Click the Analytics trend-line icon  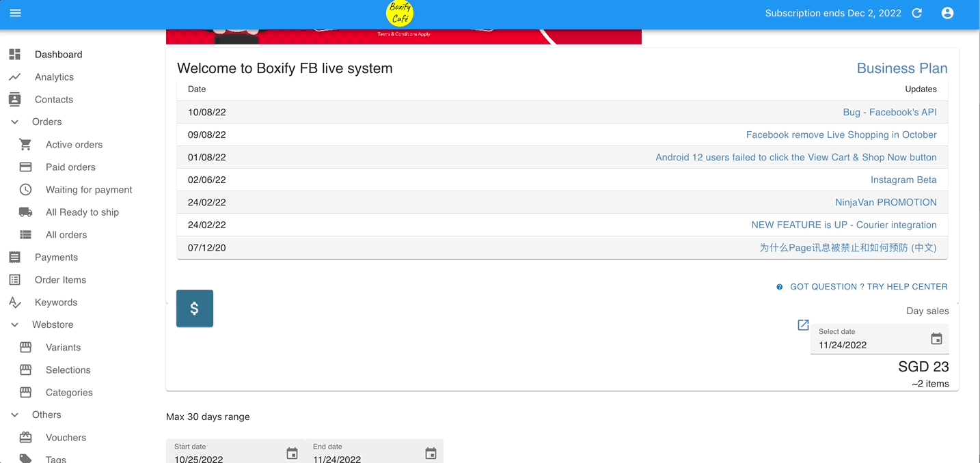(15, 77)
